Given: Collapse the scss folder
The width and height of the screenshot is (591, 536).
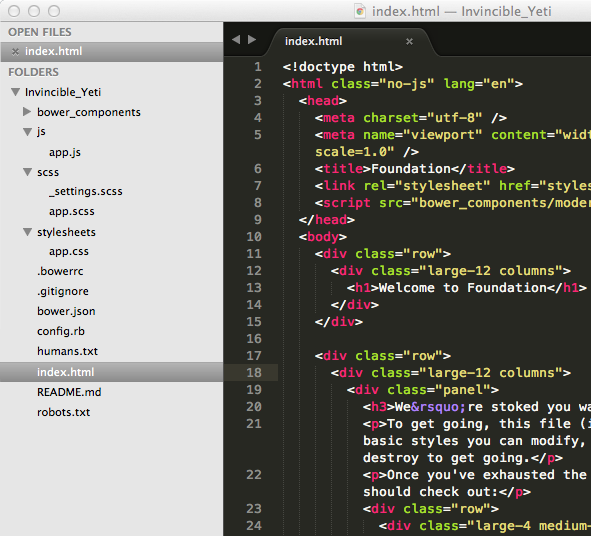Looking at the screenshot, I should tap(28, 172).
